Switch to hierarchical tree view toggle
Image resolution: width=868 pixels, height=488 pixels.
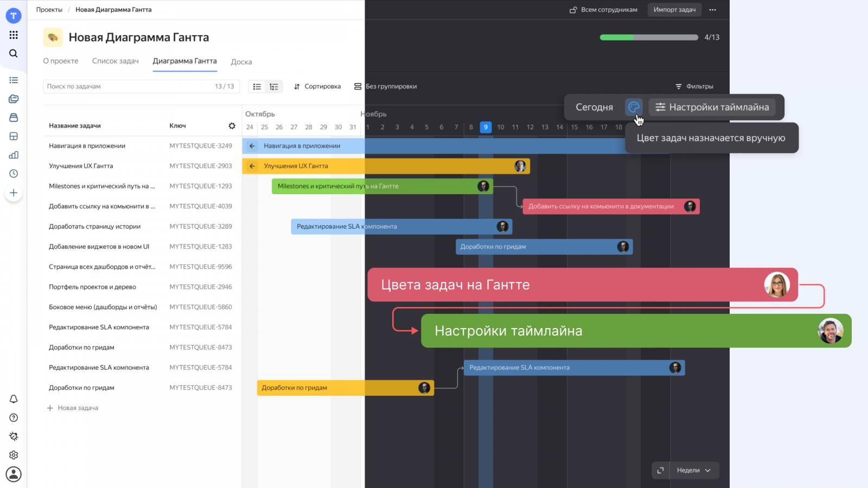tap(274, 87)
